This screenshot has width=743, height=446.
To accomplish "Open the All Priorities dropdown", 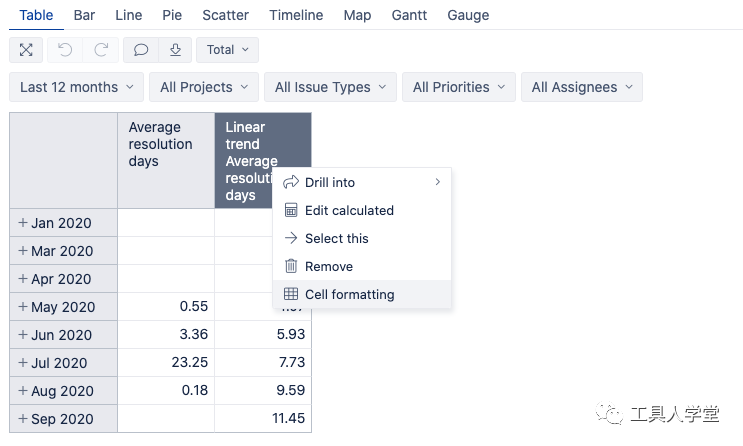I will tap(459, 87).
